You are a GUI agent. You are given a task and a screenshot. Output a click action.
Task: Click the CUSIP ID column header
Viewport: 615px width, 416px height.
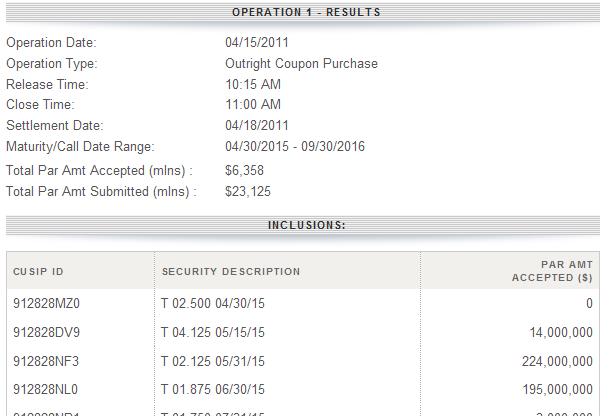click(x=39, y=271)
